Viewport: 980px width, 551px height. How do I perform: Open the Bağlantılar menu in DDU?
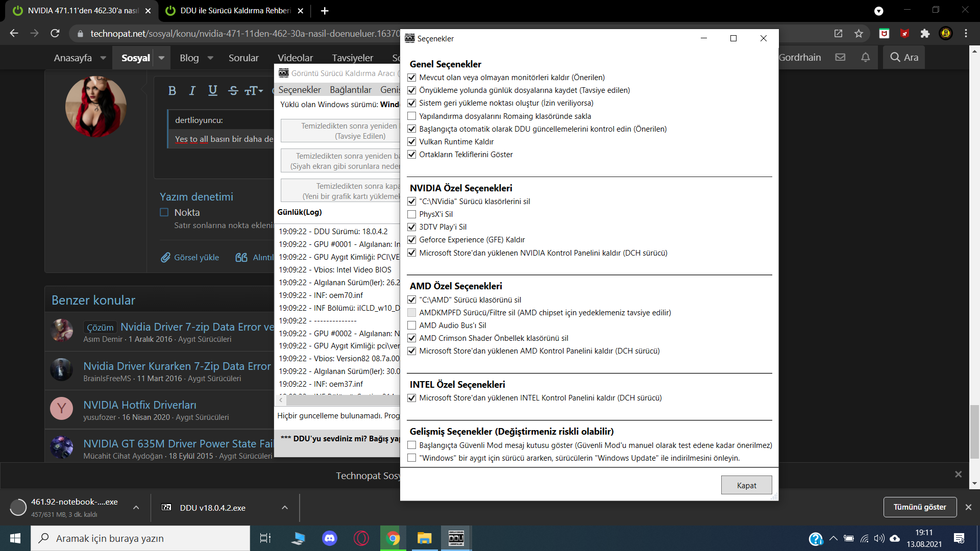pyautogui.click(x=350, y=90)
